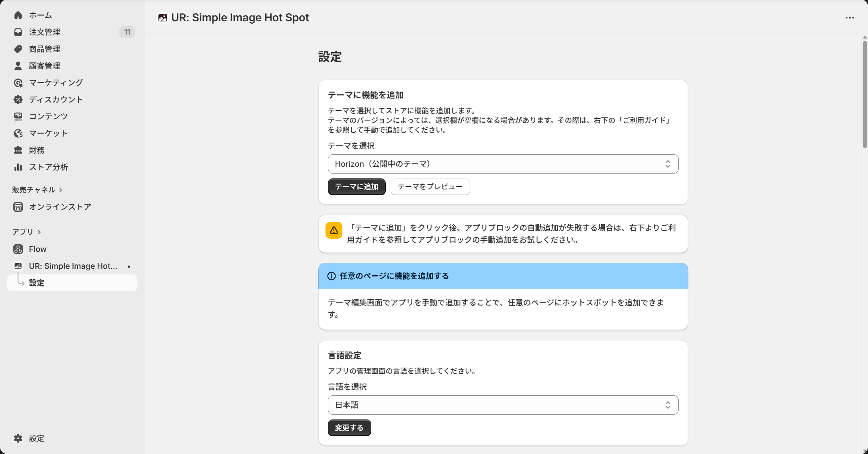Open the マーケティング section
This screenshot has height=454, width=868.
point(55,82)
